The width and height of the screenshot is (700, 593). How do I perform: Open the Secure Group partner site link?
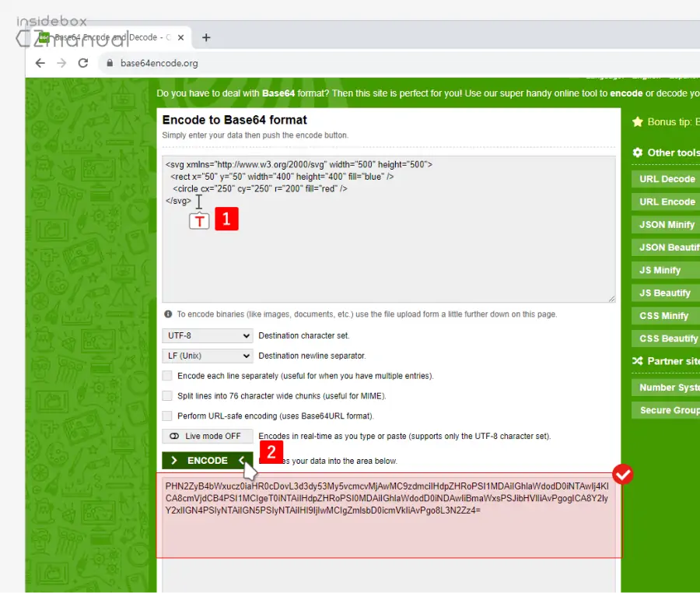[667, 410]
